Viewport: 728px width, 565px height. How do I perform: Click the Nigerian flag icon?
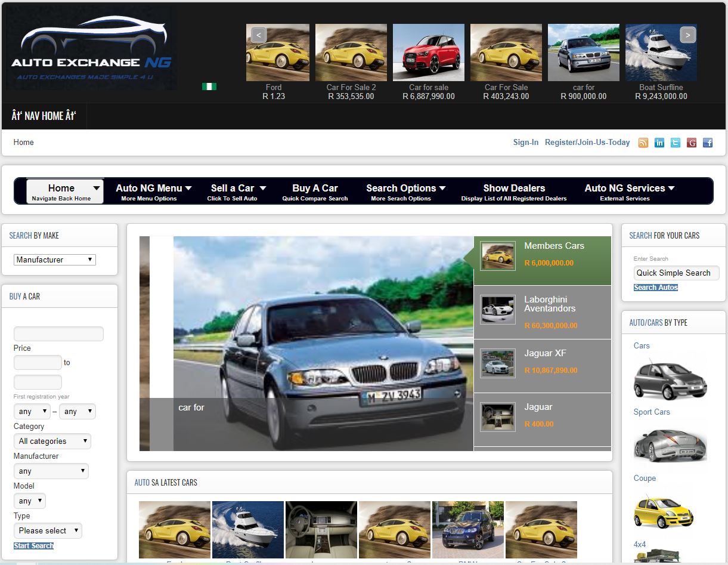tap(209, 87)
